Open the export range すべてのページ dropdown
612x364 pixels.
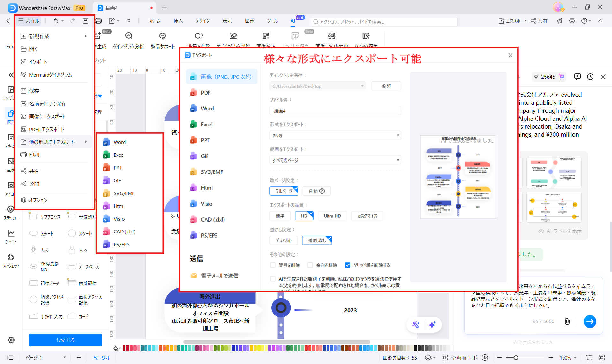coord(335,160)
